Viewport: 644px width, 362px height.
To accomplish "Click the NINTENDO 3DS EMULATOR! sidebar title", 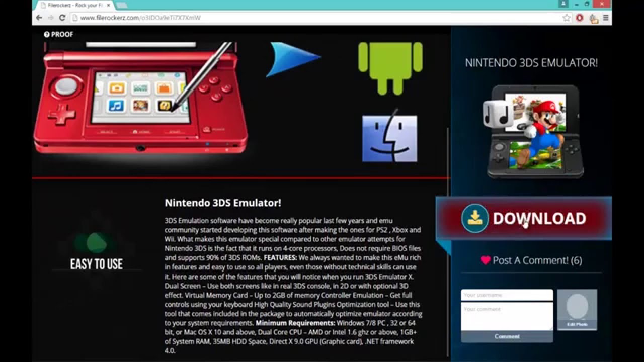I will (531, 63).
